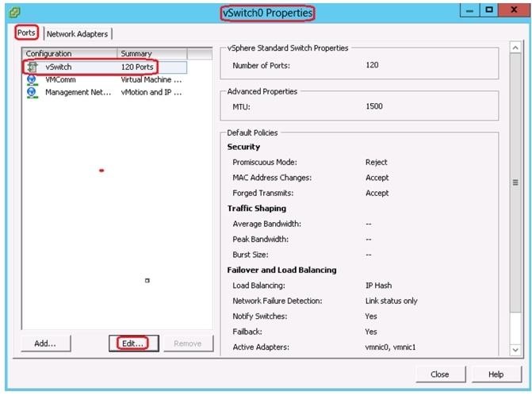Switch to the Ports tab

(26, 33)
